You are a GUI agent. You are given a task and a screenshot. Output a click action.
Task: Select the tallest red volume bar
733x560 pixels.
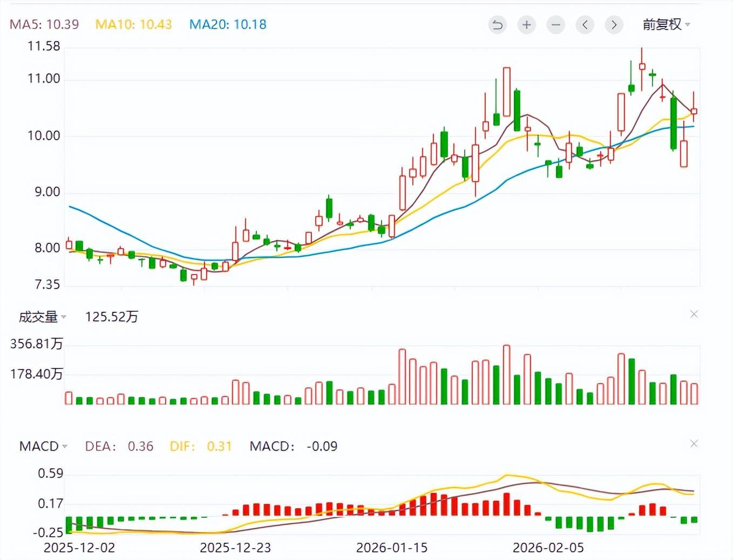point(506,374)
